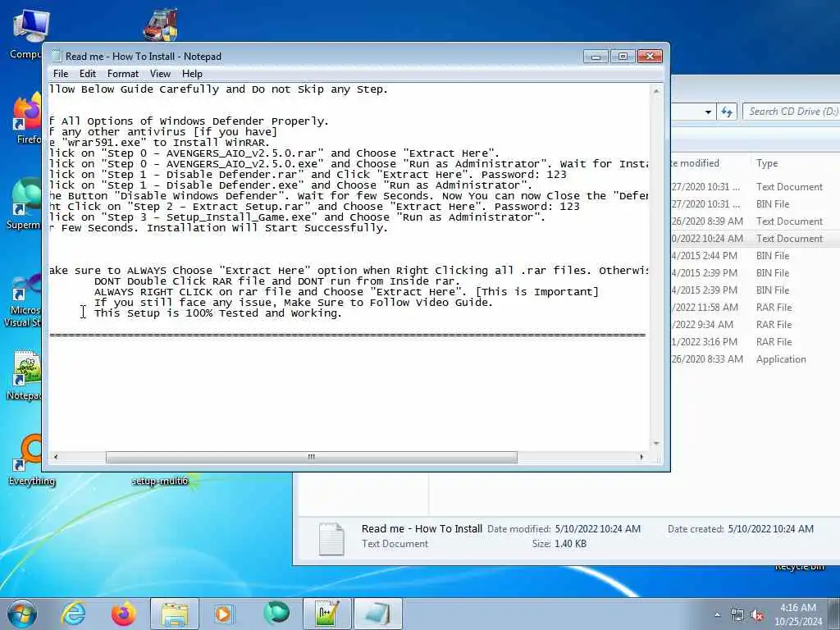Screen dimensions: 840x630
Task: Sort Explorer files by Date modified column
Action: pos(695,163)
